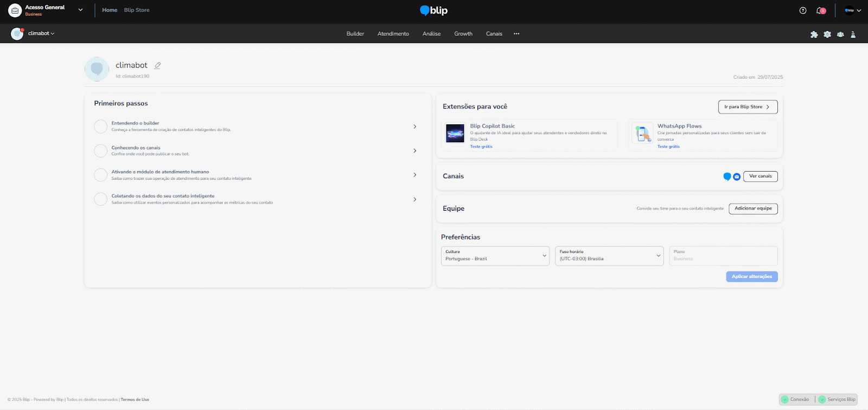Open bot settings gear icon
868x410 pixels.
point(827,34)
